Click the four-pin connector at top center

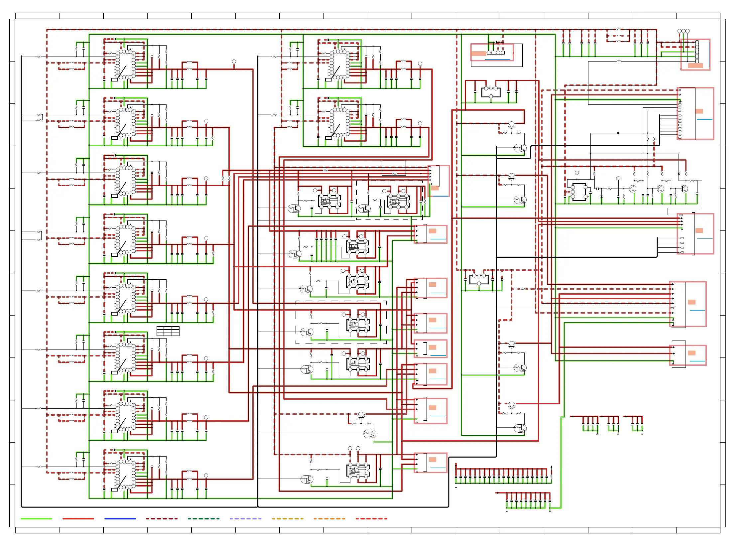click(x=495, y=53)
